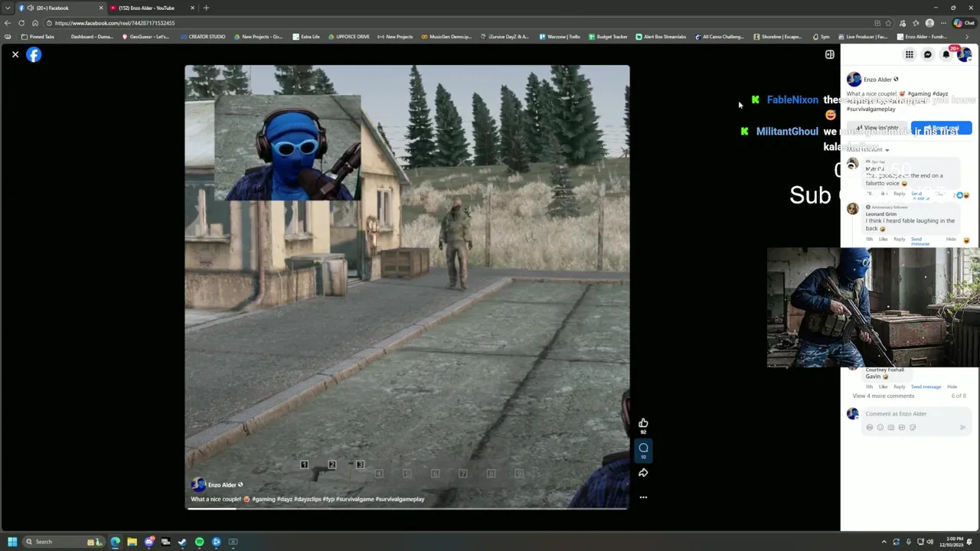Like the reel with thumbs-up icon
Screen dimensions: 980x551
tap(643, 423)
